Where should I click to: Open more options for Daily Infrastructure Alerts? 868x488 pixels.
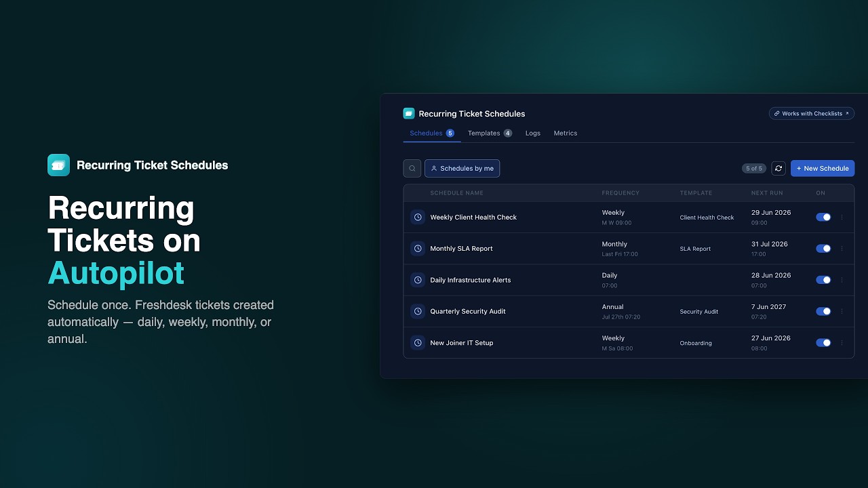(842, 280)
